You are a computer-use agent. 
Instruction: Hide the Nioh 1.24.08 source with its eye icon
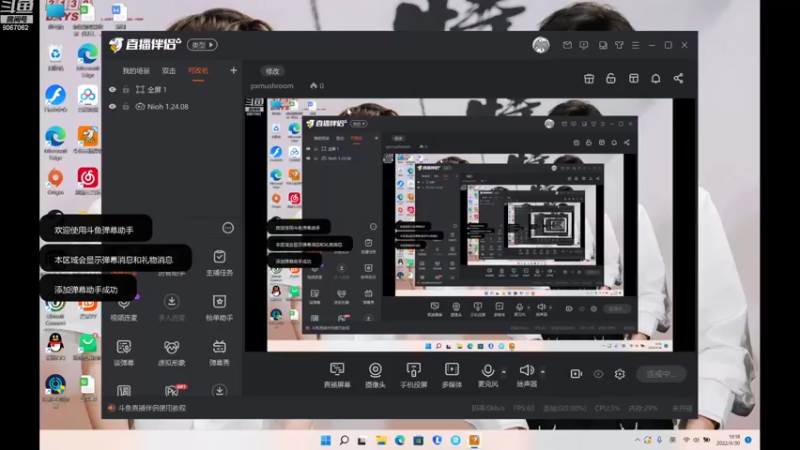click(112, 106)
